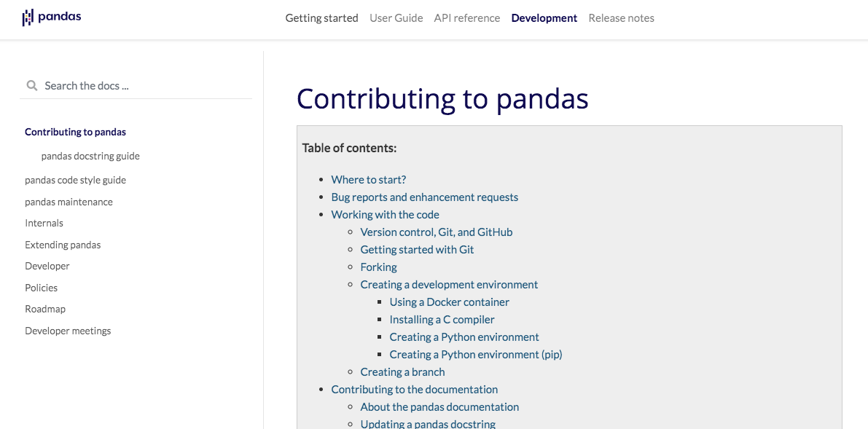Screen dimensions: 868x429
Task: Open Developer meetings sidebar link
Action: point(68,331)
